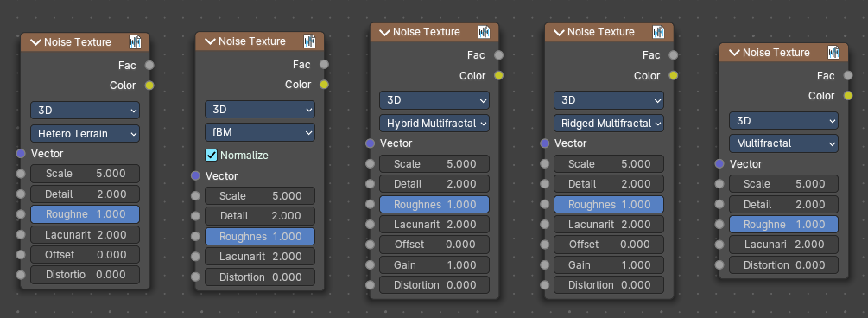Click Fac output socket of Hybrid Multifractal node
Viewport: 868px width, 318px height.
point(498,54)
